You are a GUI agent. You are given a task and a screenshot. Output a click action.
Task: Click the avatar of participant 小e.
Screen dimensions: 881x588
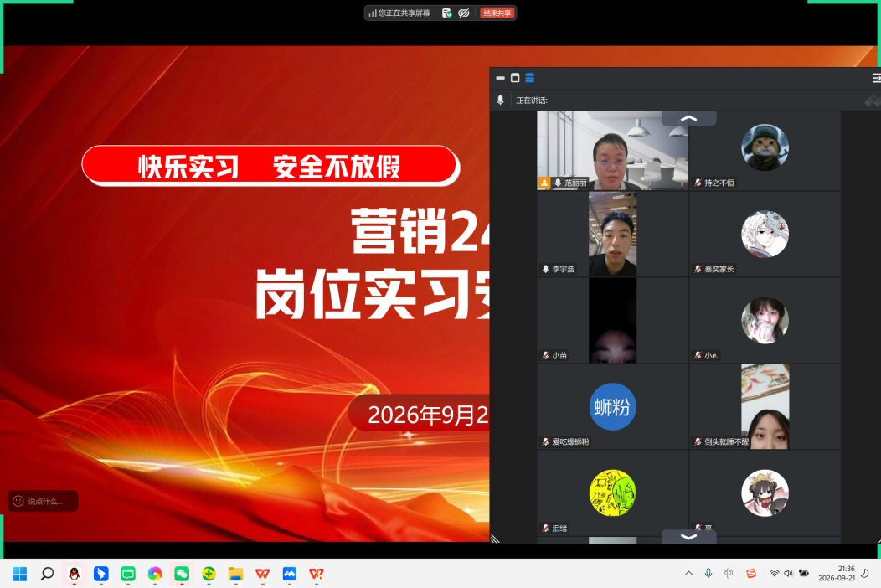point(765,321)
